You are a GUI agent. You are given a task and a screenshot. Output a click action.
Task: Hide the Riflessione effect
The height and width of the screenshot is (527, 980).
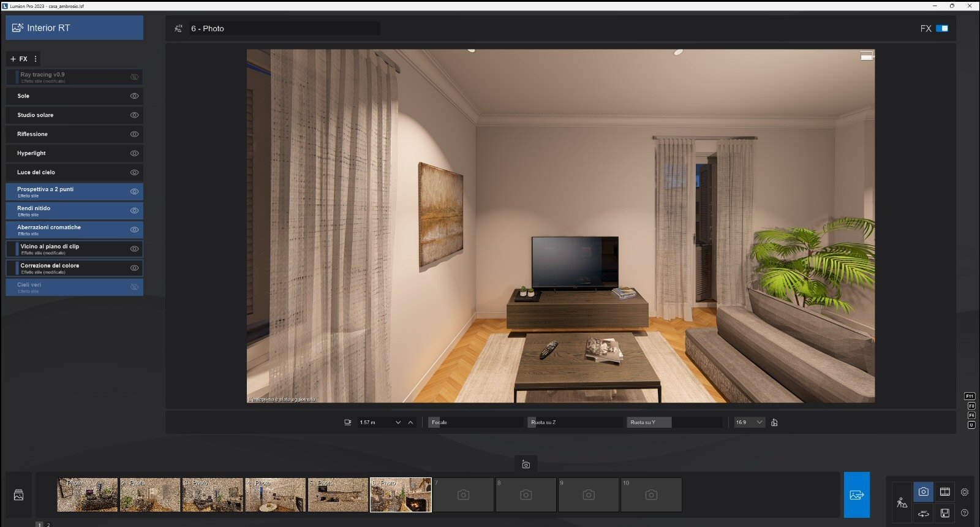[x=134, y=134]
